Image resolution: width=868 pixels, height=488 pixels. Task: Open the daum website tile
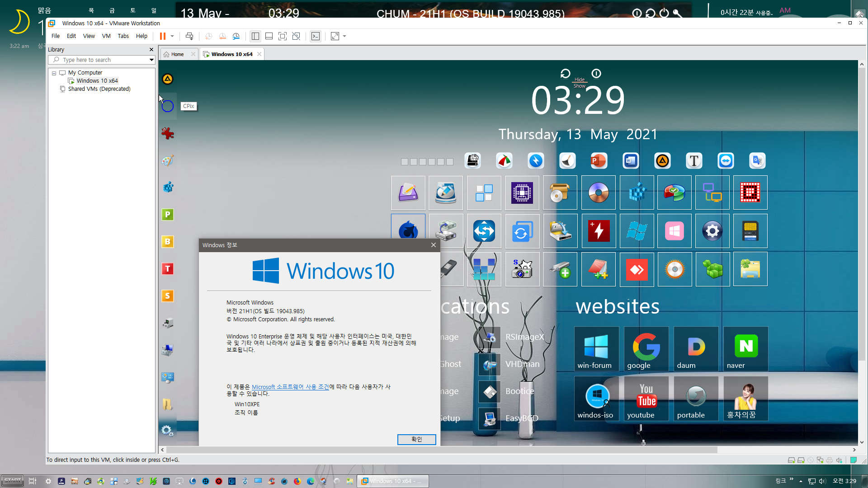point(696,349)
